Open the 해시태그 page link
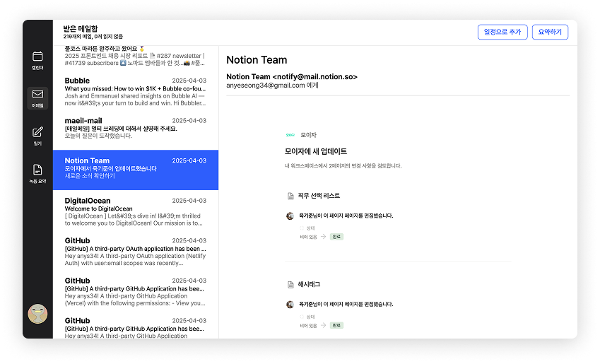Viewport: 600px width, 364px height. (309, 284)
